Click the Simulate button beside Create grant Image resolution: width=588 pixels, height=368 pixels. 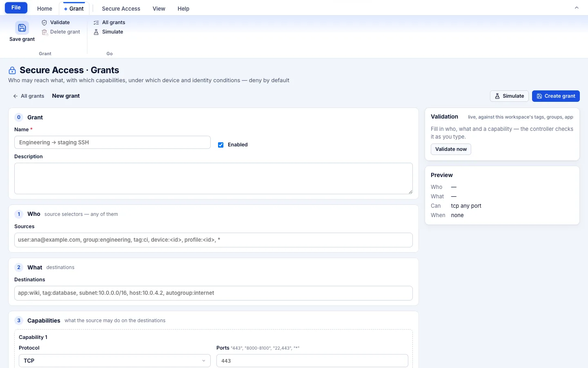tap(509, 96)
